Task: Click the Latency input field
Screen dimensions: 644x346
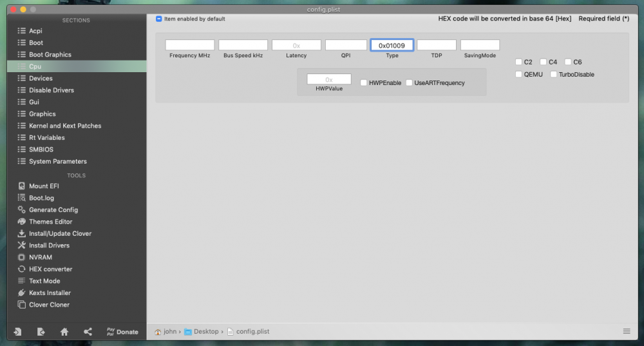Action: point(296,45)
